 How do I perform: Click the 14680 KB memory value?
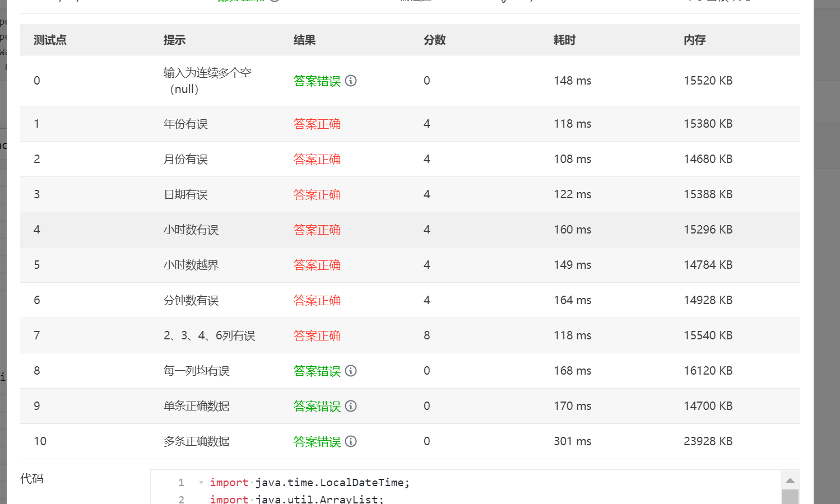[708, 159]
